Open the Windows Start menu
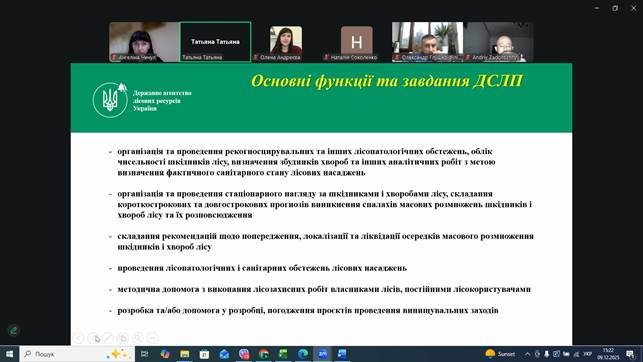The width and height of the screenshot is (643, 362). point(9,354)
